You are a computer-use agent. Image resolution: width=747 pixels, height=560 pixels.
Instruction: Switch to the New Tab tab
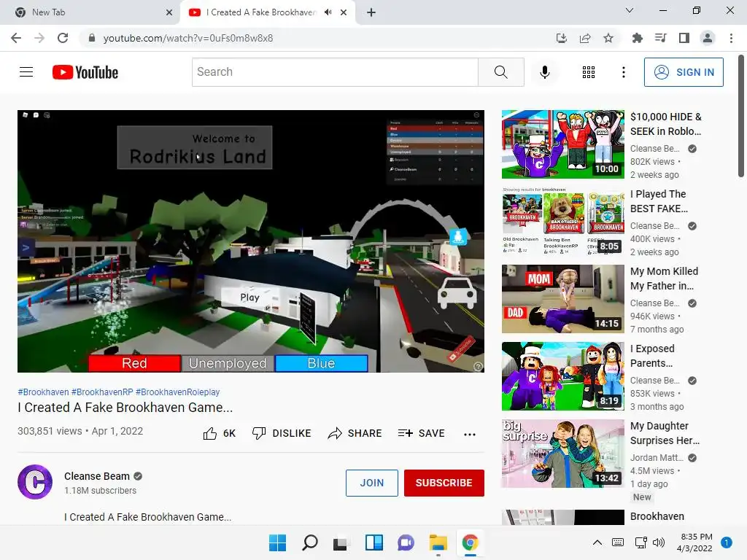pyautogui.click(x=90, y=12)
